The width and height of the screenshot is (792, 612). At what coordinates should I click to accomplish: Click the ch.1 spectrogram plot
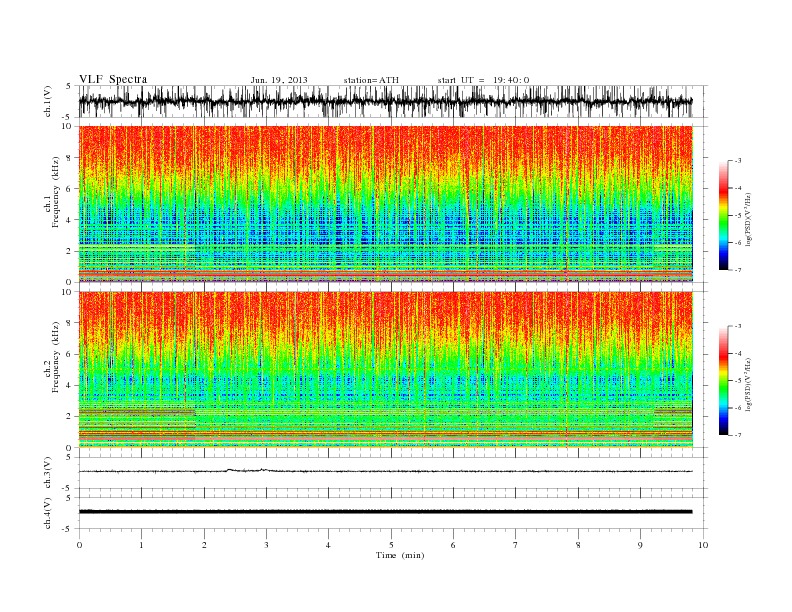(386, 204)
